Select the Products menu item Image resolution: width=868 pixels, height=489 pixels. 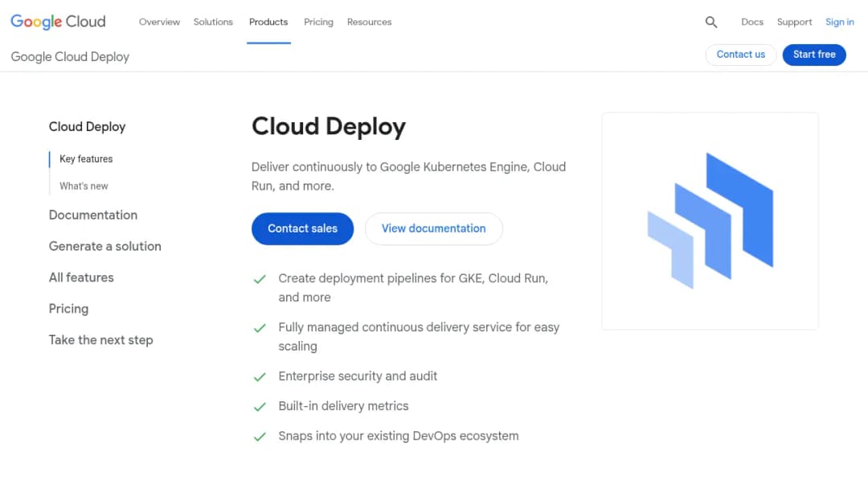pos(268,23)
